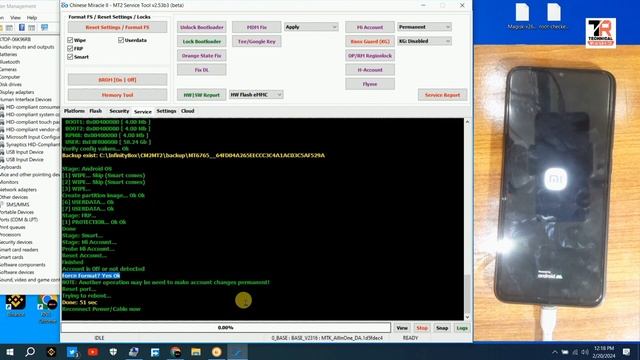The width and height of the screenshot is (640, 360).
Task: Click the log scrollbar up arrow
Action: coord(467,122)
